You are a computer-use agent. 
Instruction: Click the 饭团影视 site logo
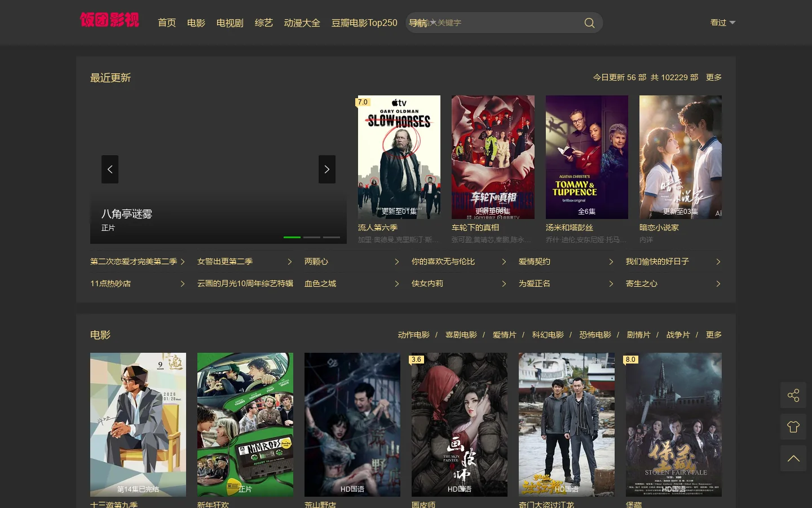[x=109, y=20]
